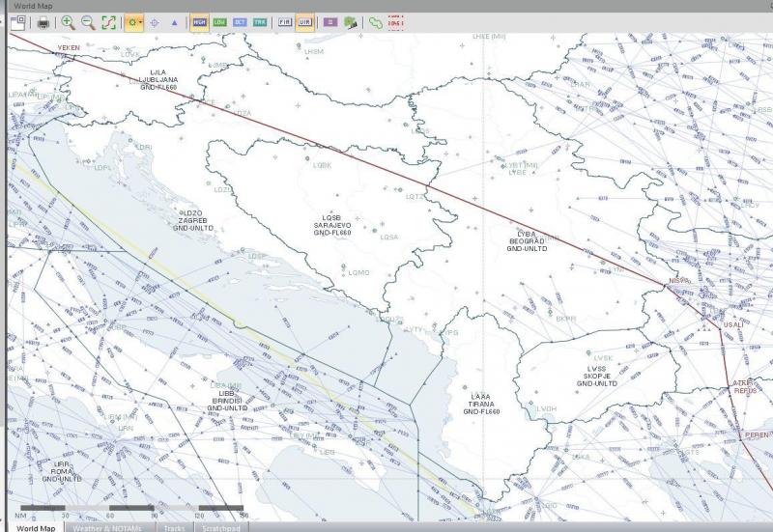This screenshot has height=532, width=773.
Task: Click the LQBK airport label
Action: pyautogui.click(x=322, y=165)
